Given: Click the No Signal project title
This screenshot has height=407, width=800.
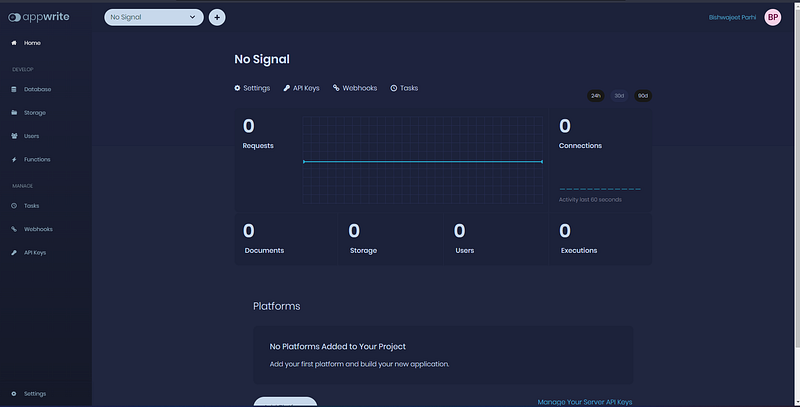Looking at the screenshot, I should 262,59.
